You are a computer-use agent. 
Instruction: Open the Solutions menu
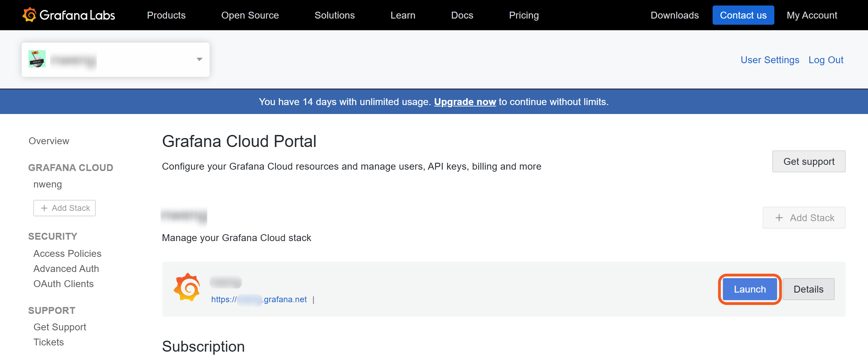335,15
